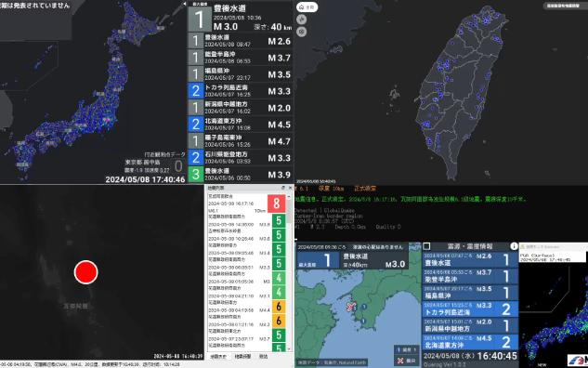
Task: Select the M3.4 09:05:46 entry in the white list
Action: click(x=247, y=249)
